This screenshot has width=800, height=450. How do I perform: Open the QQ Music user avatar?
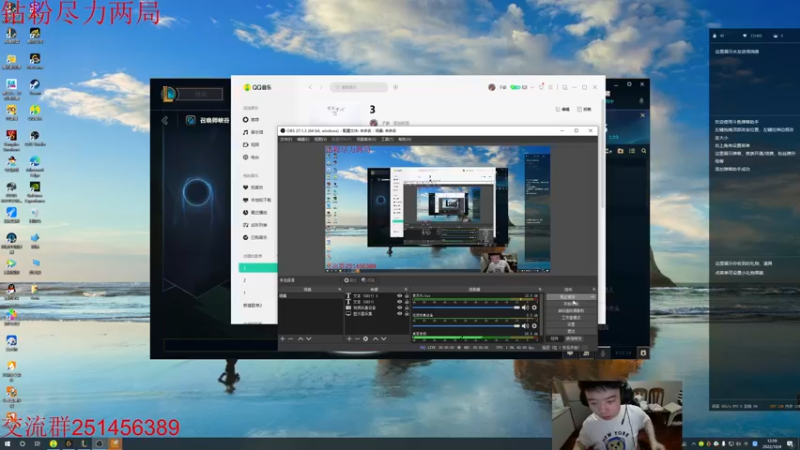[x=491, y=87]
